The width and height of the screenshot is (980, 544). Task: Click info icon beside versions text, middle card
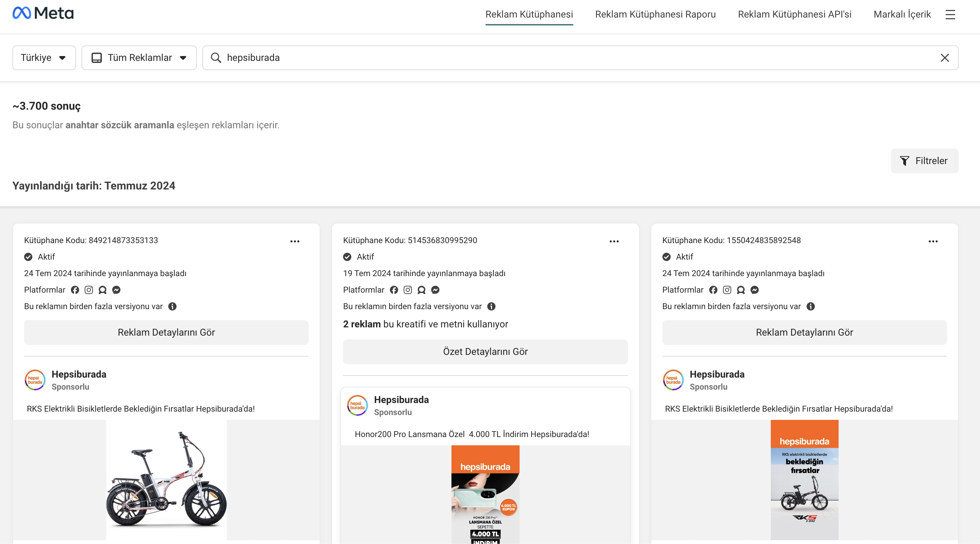(x=491, y=306)
